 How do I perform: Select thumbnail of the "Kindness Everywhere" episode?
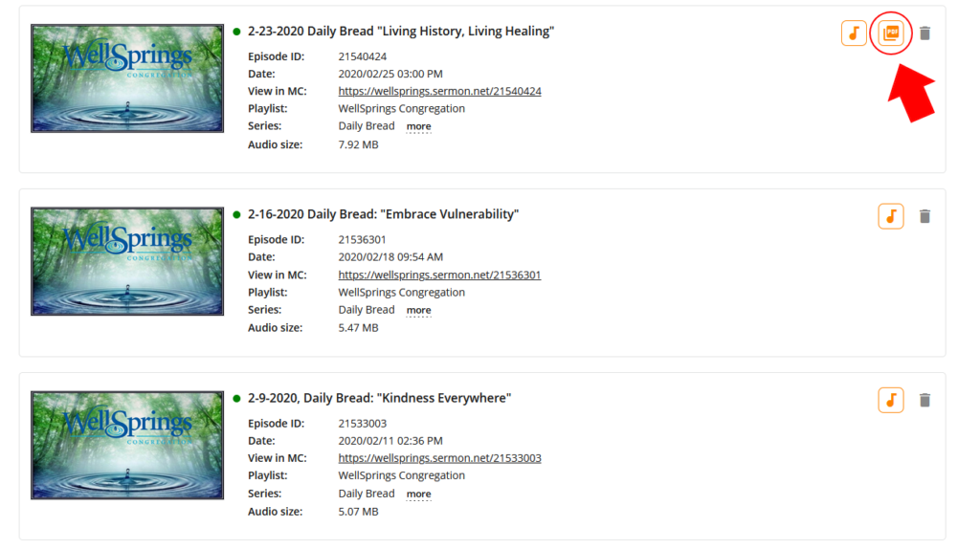tap(127, 445)
